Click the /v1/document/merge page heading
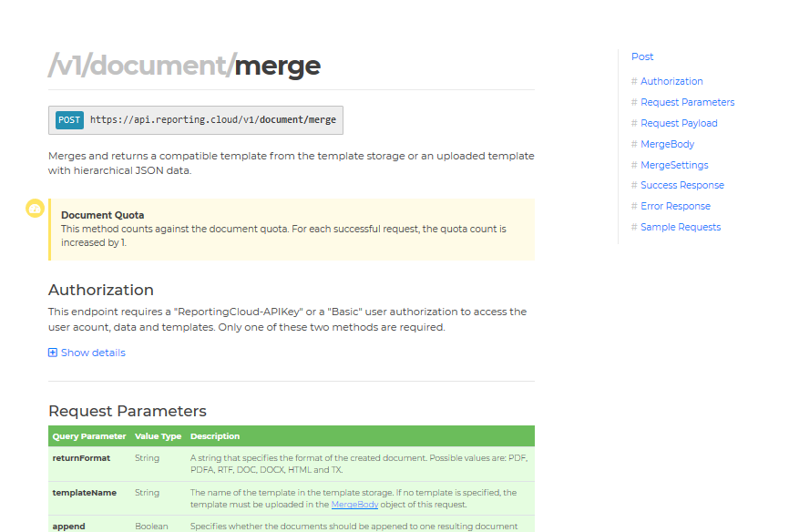Screen dimensions: 789x532 [x=184, y=66]
